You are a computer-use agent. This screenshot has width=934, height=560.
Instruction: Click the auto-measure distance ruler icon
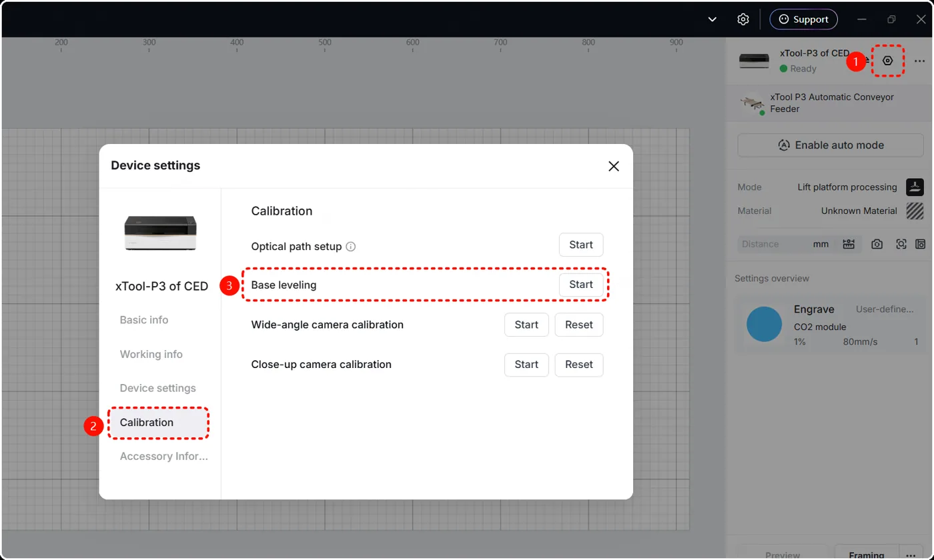click(849, 244)
